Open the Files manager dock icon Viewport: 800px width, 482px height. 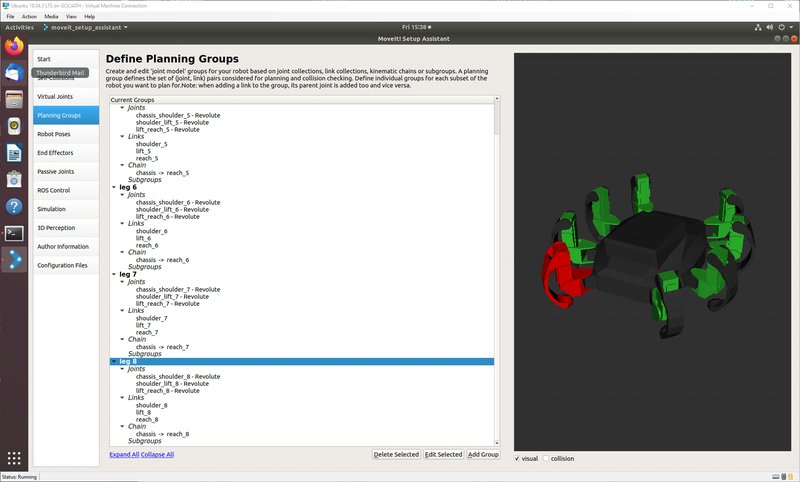[x=14, y=100]
